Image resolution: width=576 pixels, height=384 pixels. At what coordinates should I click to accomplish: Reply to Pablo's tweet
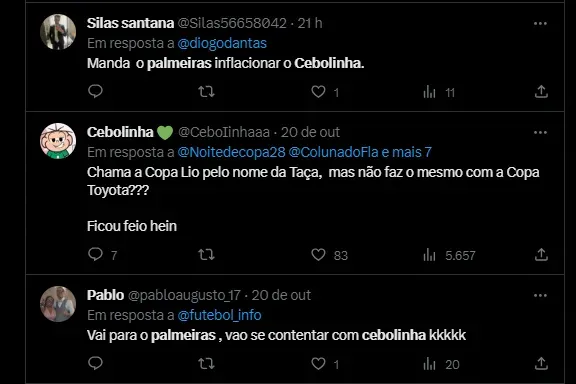tap(96, 363)
